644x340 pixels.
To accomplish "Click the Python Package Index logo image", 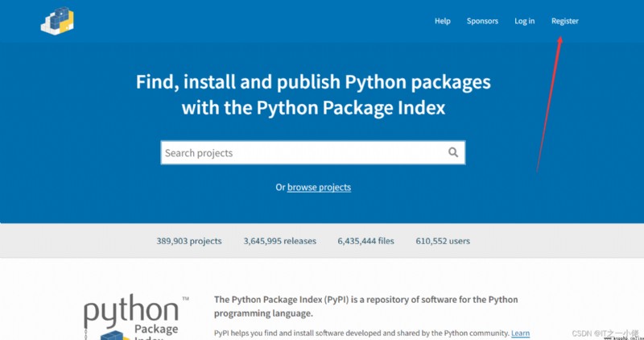I will click(136, 317).
